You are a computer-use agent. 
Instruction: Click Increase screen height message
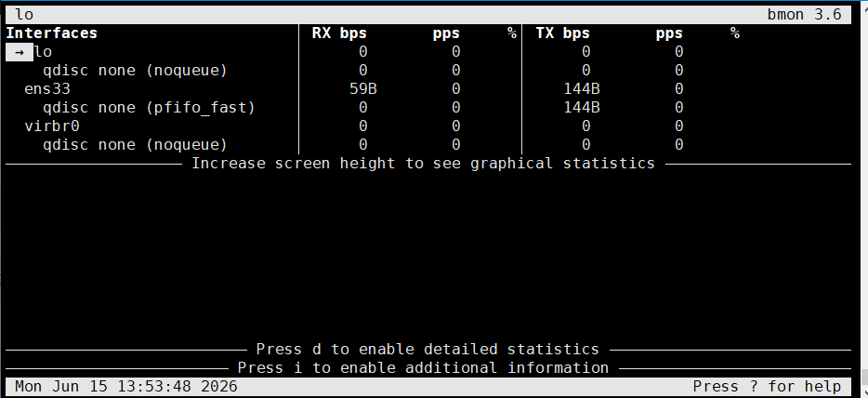coord(423,164)
